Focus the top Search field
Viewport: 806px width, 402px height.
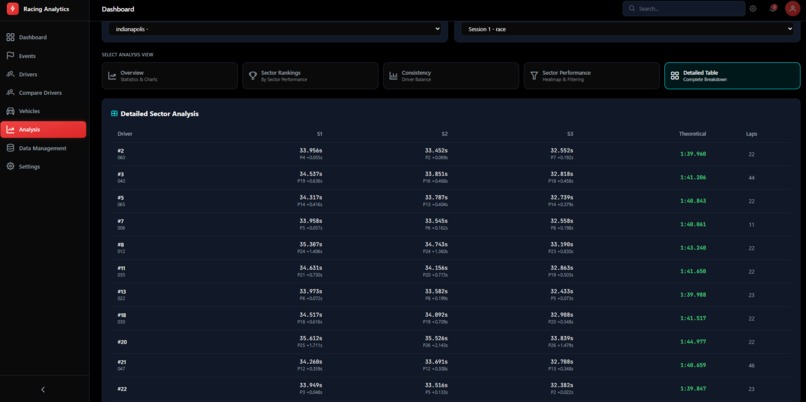click(684, 9)
